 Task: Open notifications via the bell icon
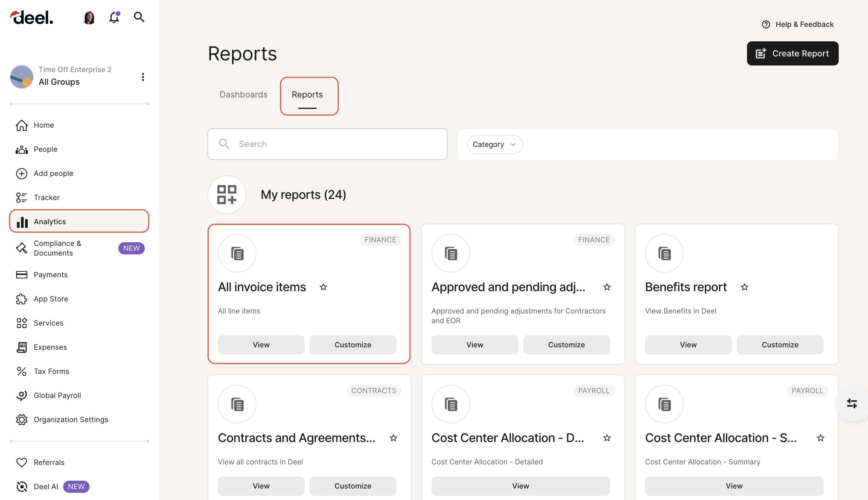click(x=114, y=17)
